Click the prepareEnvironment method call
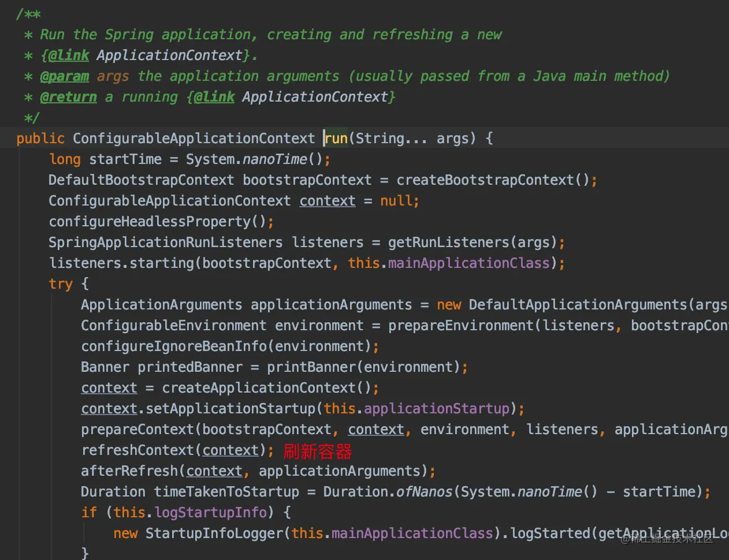The image size is (729, 560). click(461, 326)
